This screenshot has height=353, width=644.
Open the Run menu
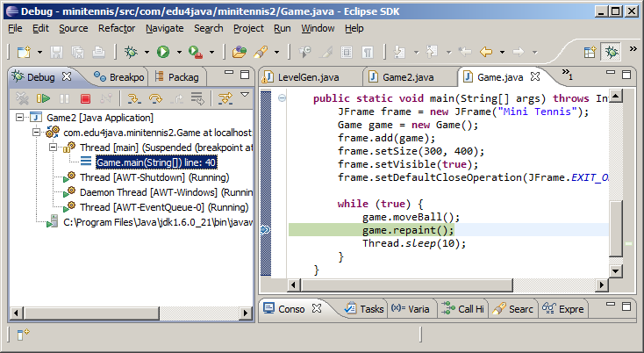click(x=283, y=28)
